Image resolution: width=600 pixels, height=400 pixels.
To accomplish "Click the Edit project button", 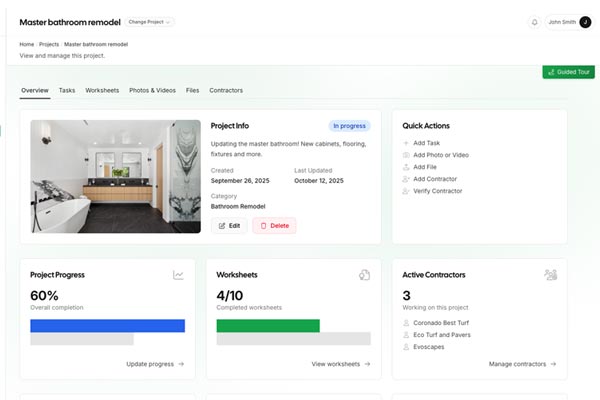I will 229,226.
